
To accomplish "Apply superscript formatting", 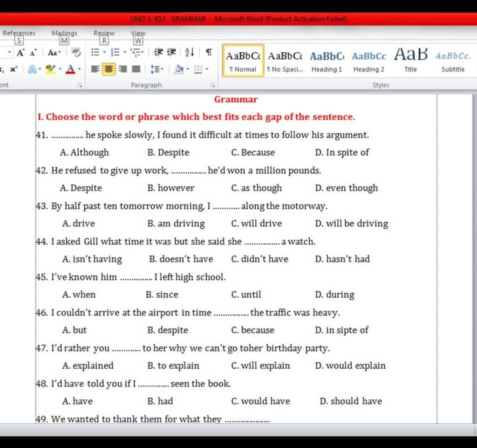I will tap(14, 69).
